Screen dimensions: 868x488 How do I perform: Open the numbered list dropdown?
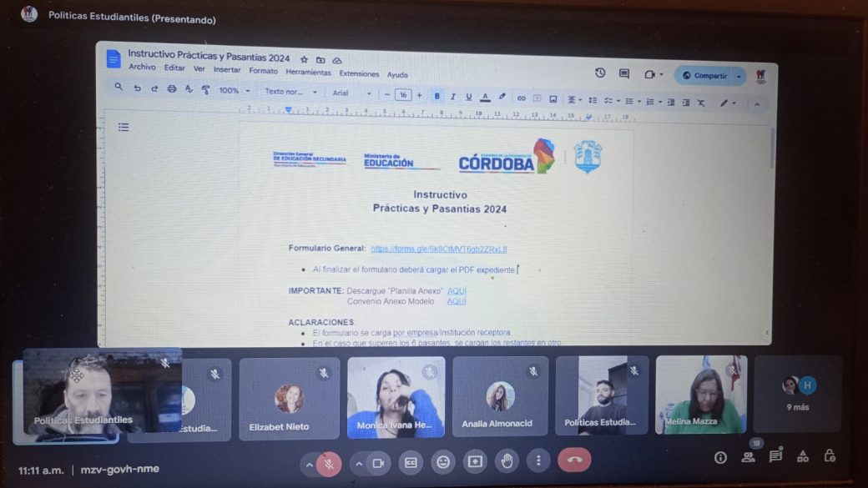[x=654, y=102]
